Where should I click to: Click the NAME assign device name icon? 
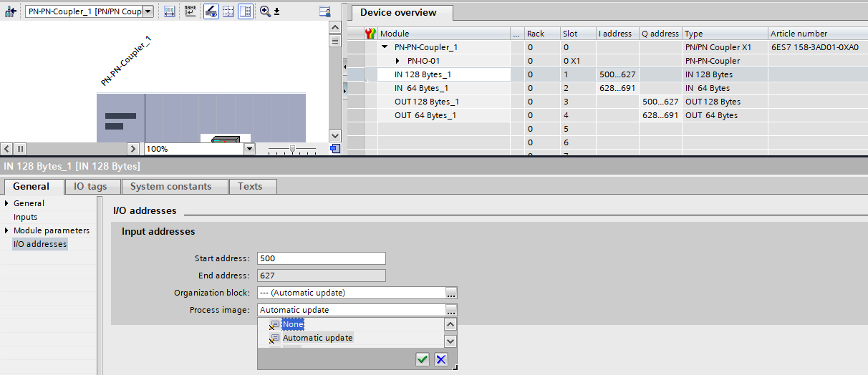pos(190,11)
